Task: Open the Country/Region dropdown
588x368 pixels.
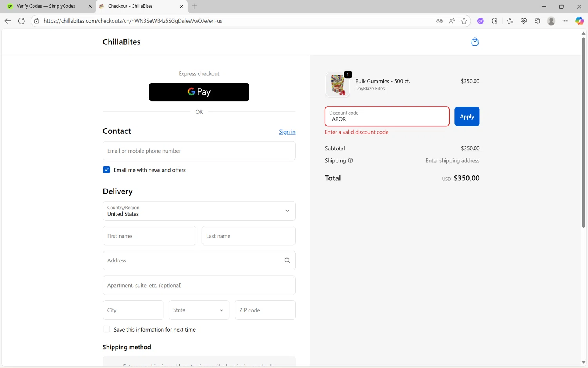Action: pos(199,211)
